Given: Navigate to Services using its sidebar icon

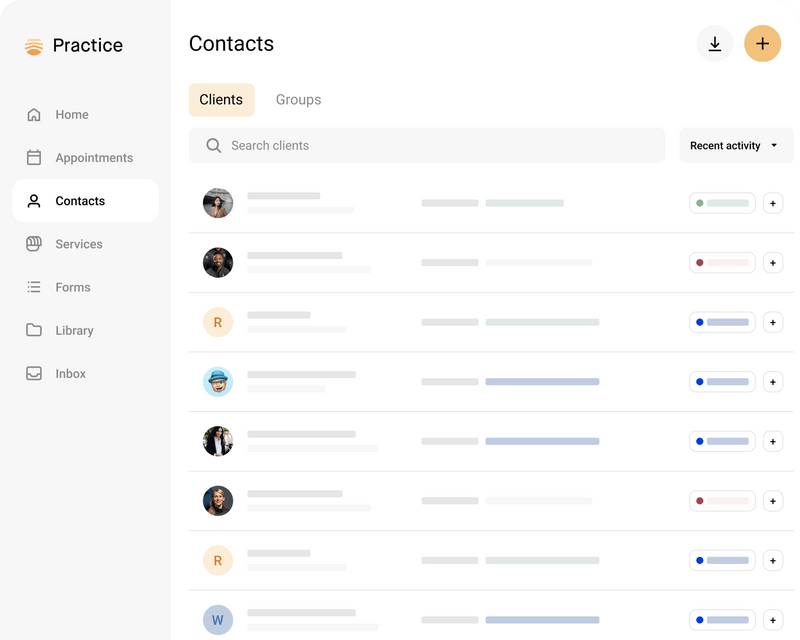Looking at the screenshot, I should (32, 243).
